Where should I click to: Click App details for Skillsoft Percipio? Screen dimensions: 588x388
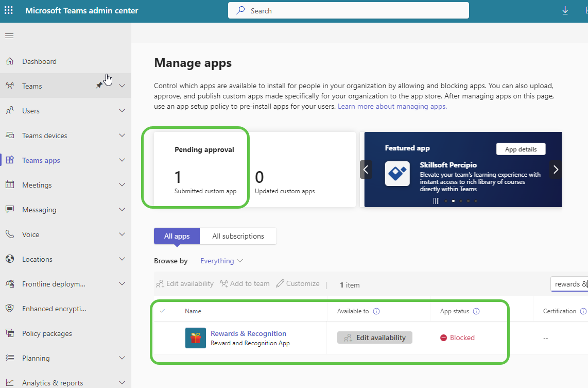click(x=521, y=148)
